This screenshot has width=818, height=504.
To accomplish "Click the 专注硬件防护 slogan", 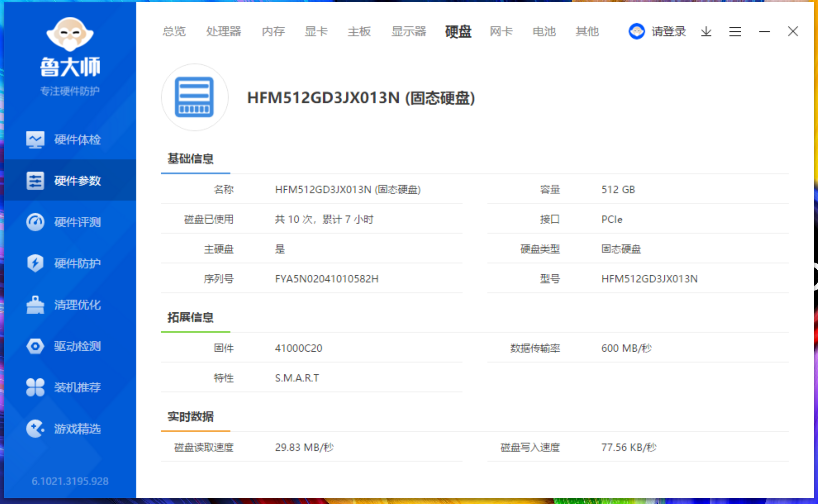I will pyautogui.click(x=70, y=91).
